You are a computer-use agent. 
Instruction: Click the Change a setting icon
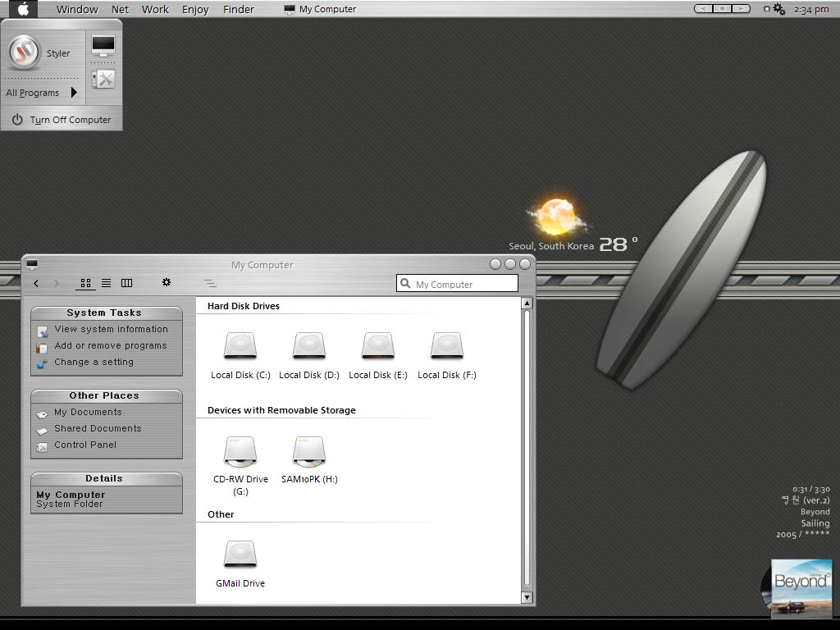coord(42,364)
